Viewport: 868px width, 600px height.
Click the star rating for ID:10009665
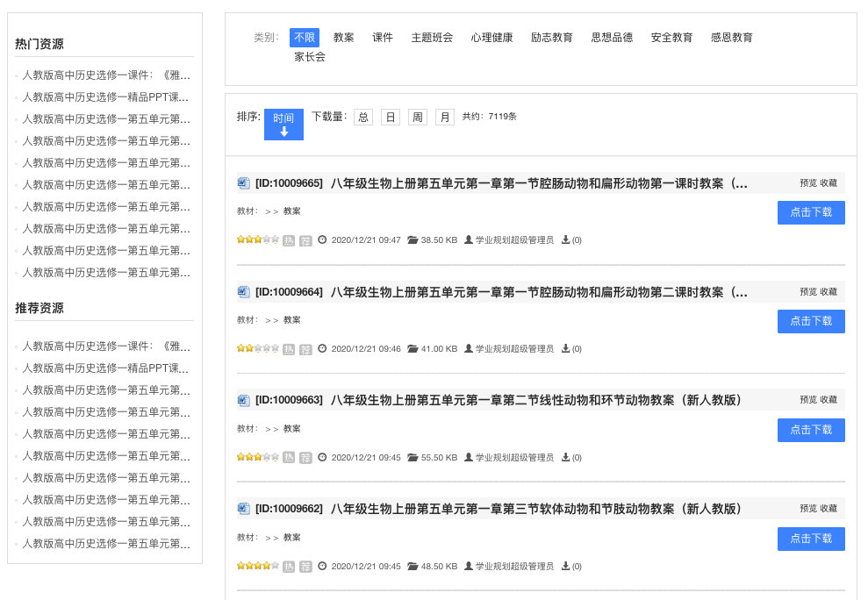pyautogui.click(x=257, y=239)
